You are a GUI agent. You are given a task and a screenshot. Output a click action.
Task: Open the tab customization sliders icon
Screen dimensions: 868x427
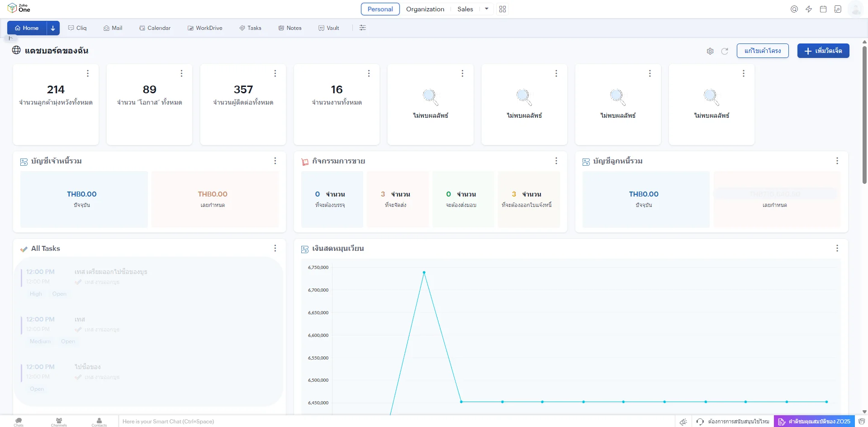[x=362, y=28]
